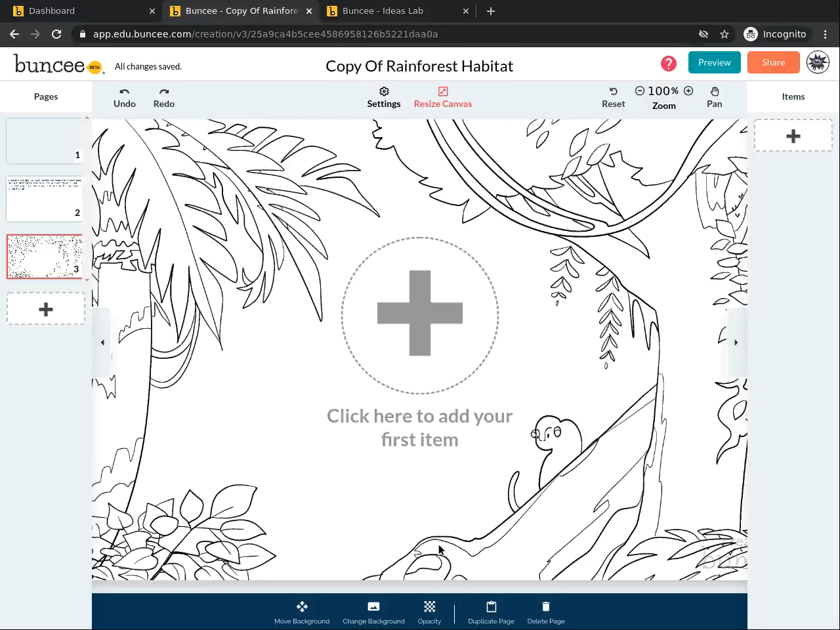Screen dimensions: 840x630
Task: Adjust background Opacity
Action: point(429,612)
